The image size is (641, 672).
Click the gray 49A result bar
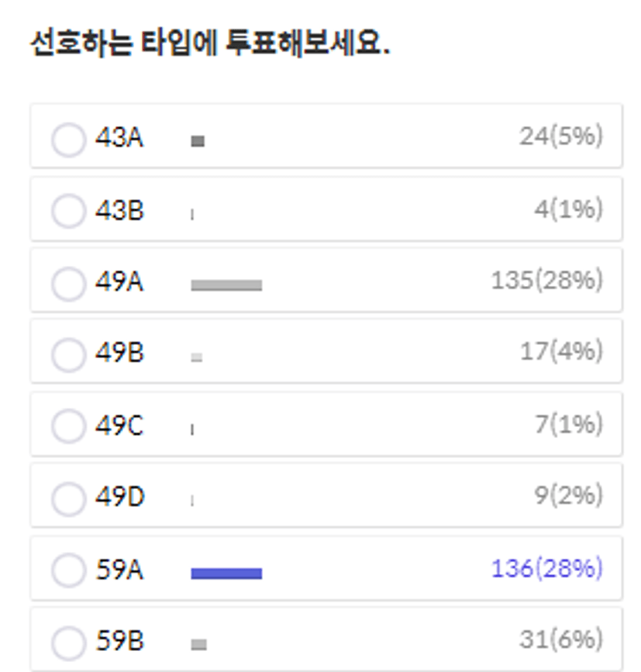pyautogui.click(x=226, y=285)
